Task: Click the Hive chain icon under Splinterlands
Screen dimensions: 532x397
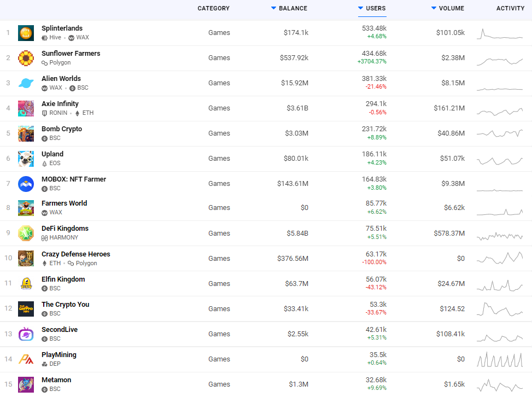Action: point(44,38)
